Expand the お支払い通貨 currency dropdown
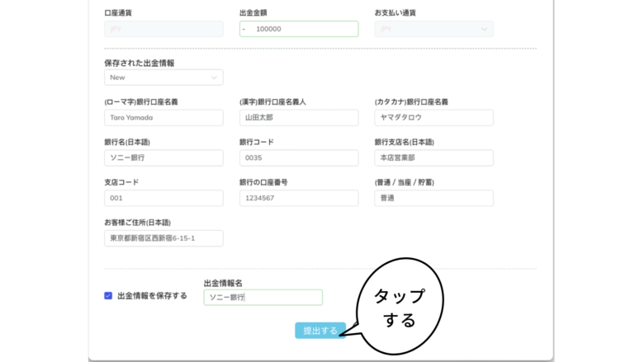Image resolution: width=644 pixels, height=362 pixels. (433, 29)
